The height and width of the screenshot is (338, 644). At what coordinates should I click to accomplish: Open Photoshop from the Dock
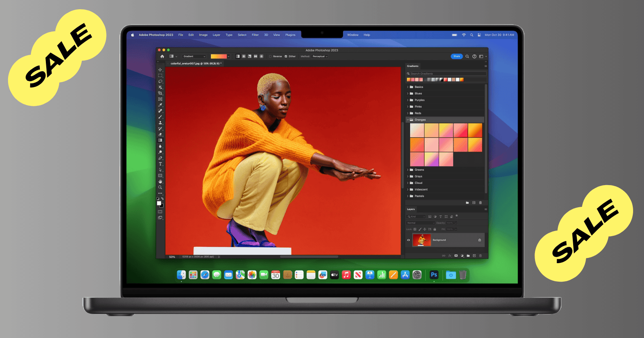tap(433, 275)
